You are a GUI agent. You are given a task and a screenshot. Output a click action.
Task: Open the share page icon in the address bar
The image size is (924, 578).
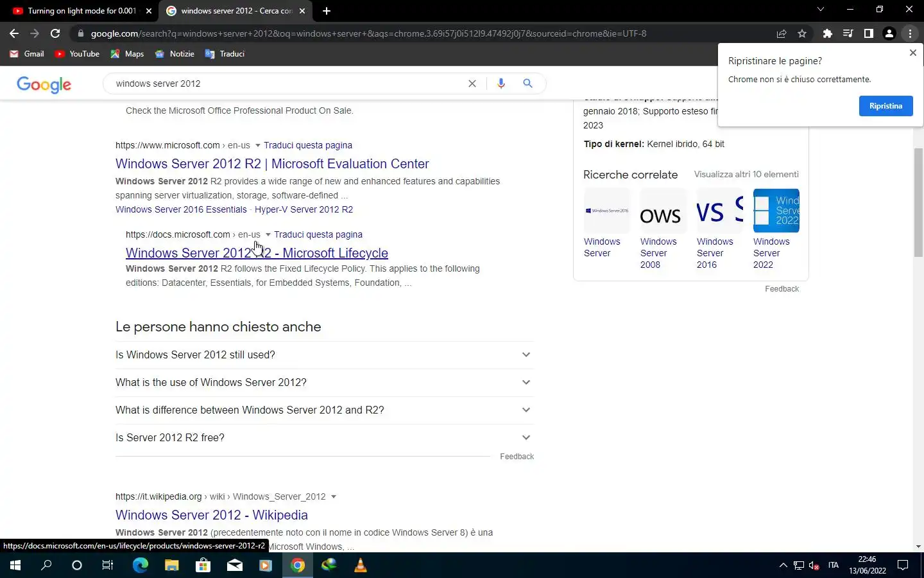point(782,33)
